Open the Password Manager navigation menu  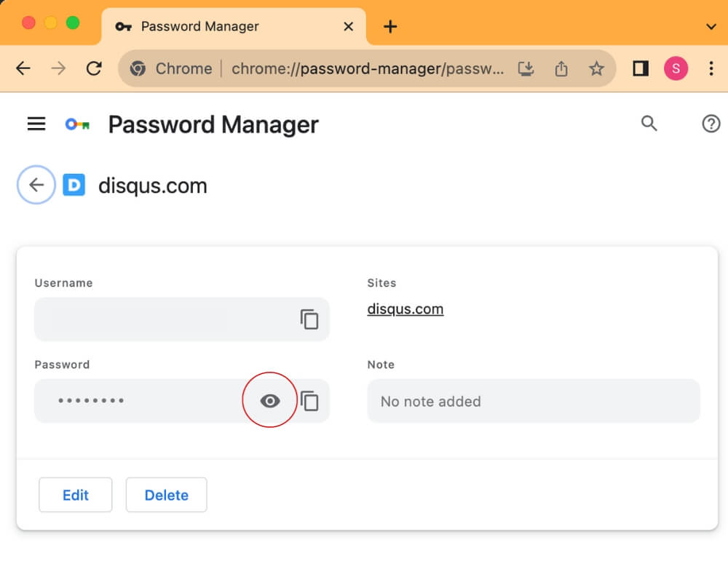point(36,124)
